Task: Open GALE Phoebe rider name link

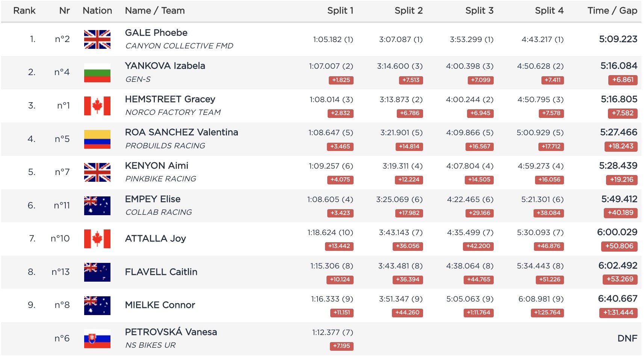Action: [156, 33]
